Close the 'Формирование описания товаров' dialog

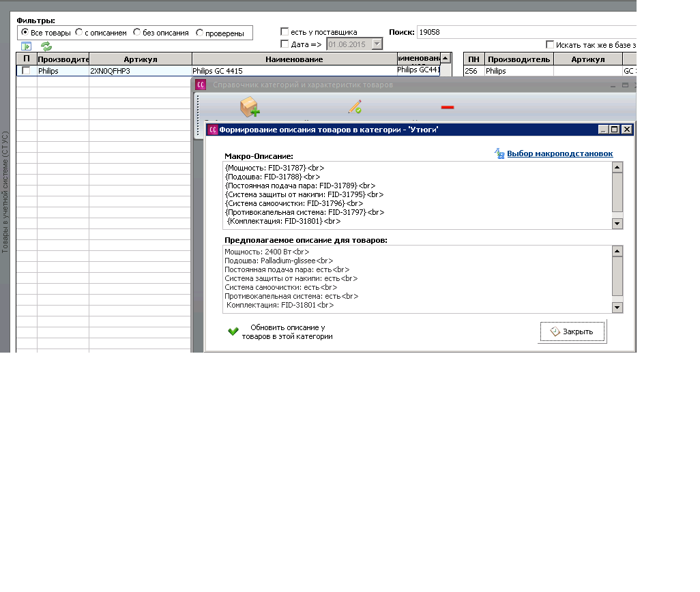click(x=627, y=130)
